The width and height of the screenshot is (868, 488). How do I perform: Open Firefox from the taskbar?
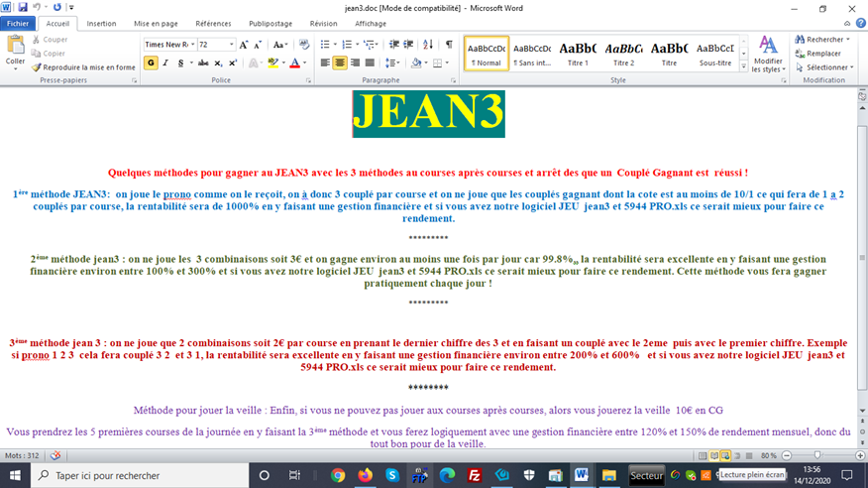365,475
